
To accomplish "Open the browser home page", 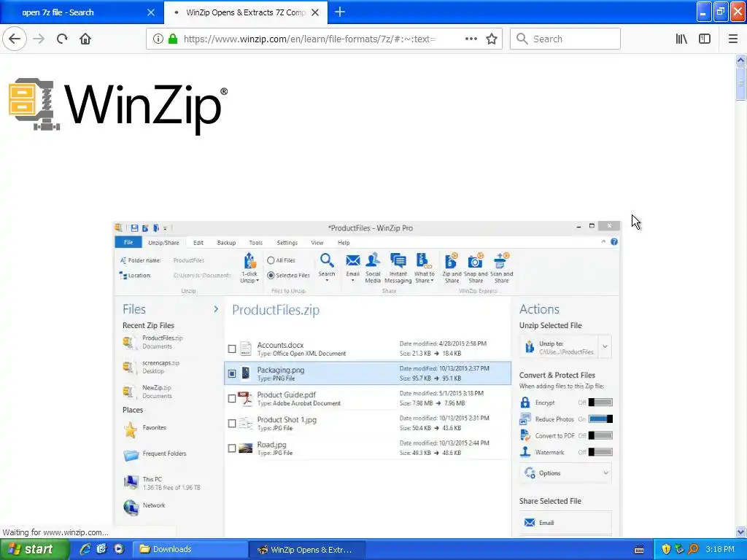I will [85, 39].
